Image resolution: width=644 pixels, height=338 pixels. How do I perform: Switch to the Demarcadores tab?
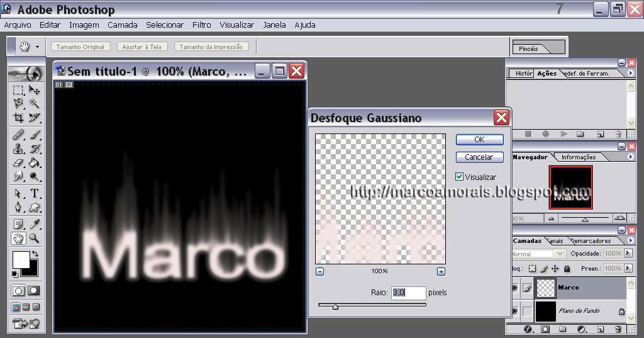click(591, 241)
